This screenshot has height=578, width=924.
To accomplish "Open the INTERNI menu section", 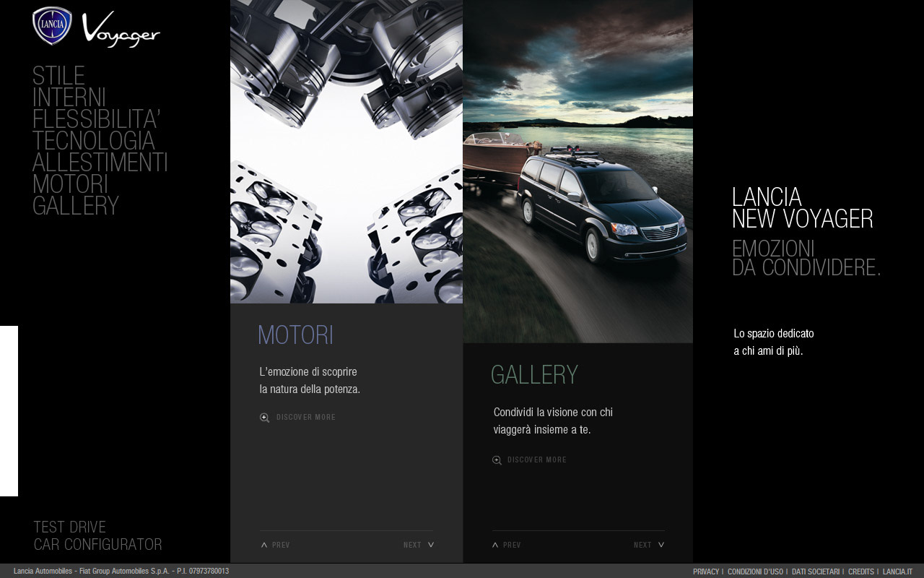I will pos(69,98).
